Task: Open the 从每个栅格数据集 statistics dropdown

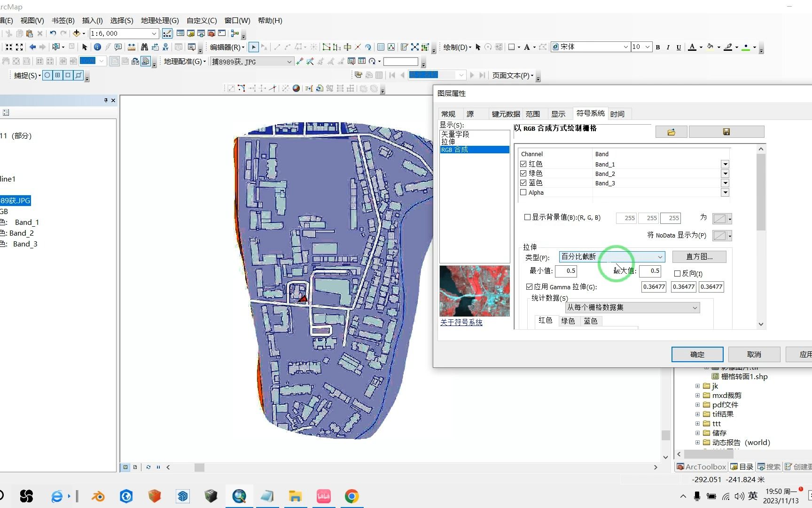Action: [695, 307]
